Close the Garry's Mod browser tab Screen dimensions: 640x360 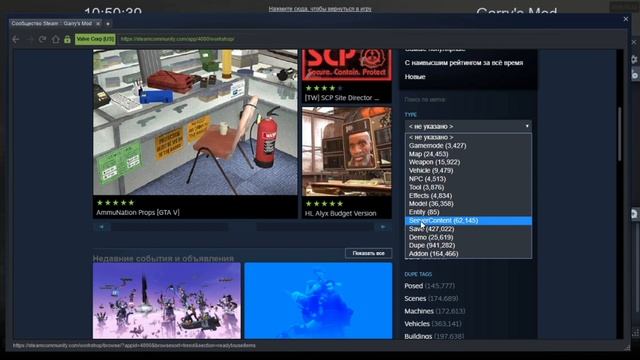click(98, 24)
